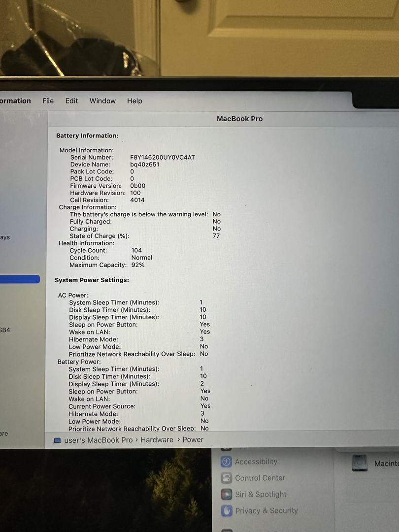Click the 'Charging:' label
The height and width of the screenshot is (532, 399).
[84, 229]
